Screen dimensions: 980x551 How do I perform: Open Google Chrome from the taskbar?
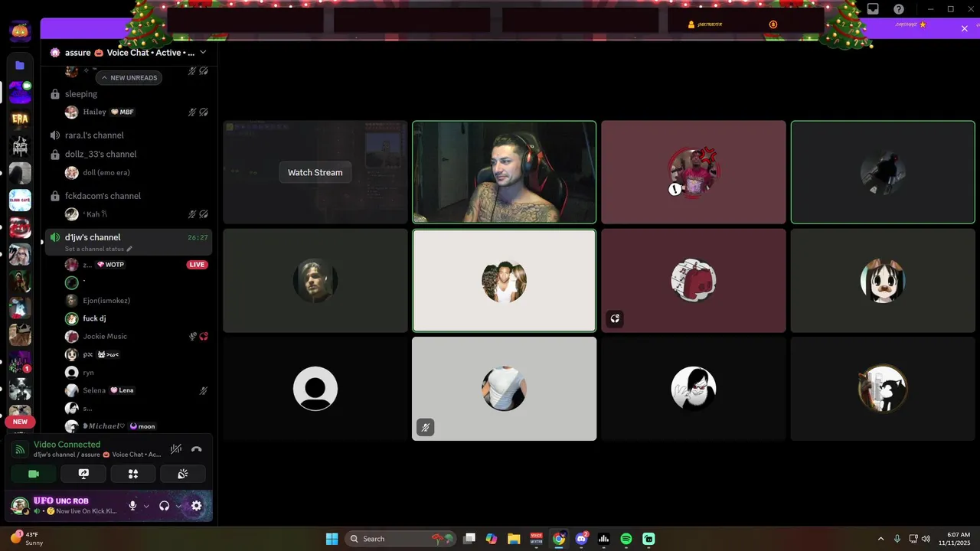[559, 539]
